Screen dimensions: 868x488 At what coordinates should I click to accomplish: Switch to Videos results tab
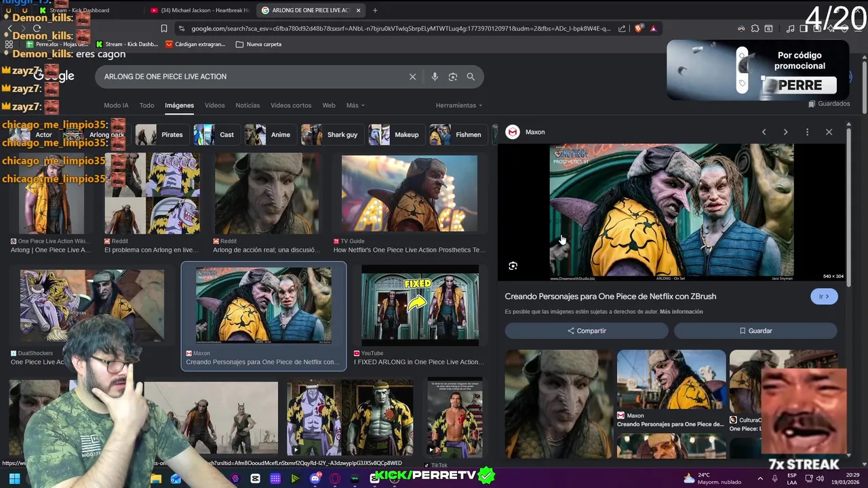214,105
